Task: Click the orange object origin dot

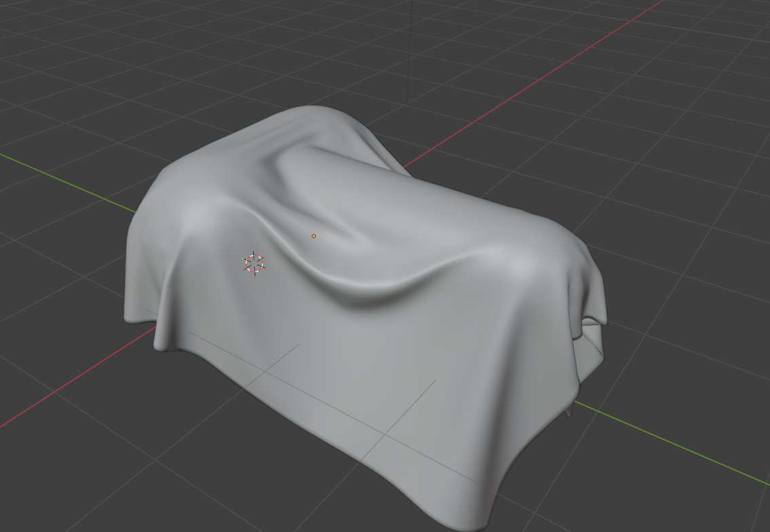Action: click(x=314, y=236)
